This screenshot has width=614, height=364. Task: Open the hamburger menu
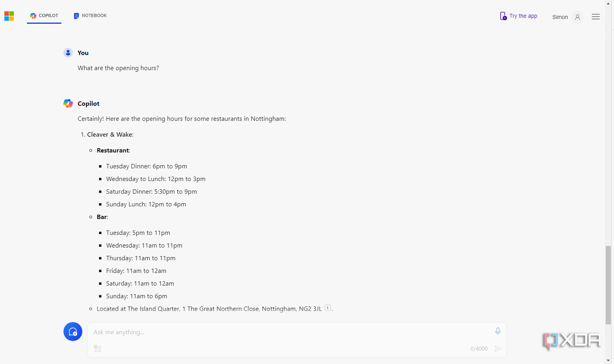coord(596,17)
